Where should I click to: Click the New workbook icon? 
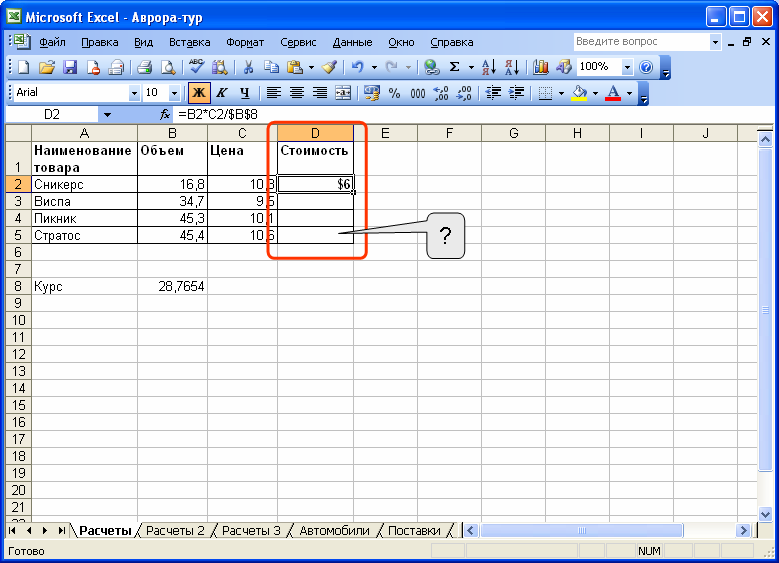[23, 67]
